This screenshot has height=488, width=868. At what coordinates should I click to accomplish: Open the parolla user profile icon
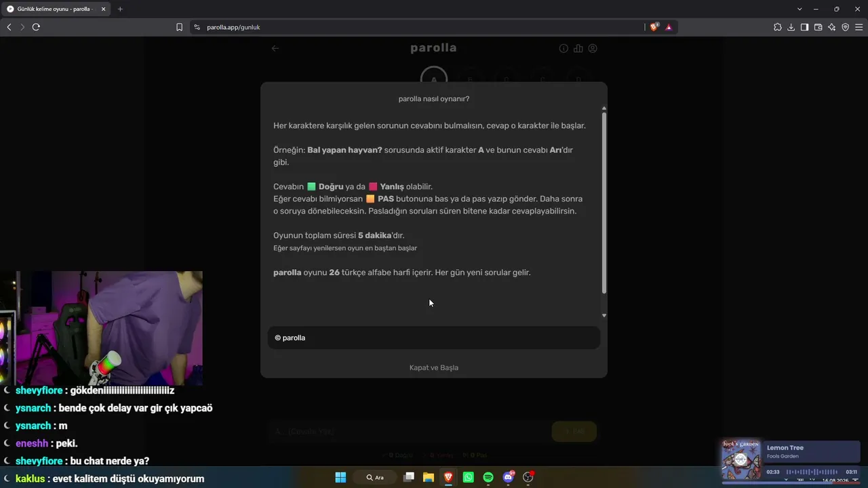[x=593, y=49]
